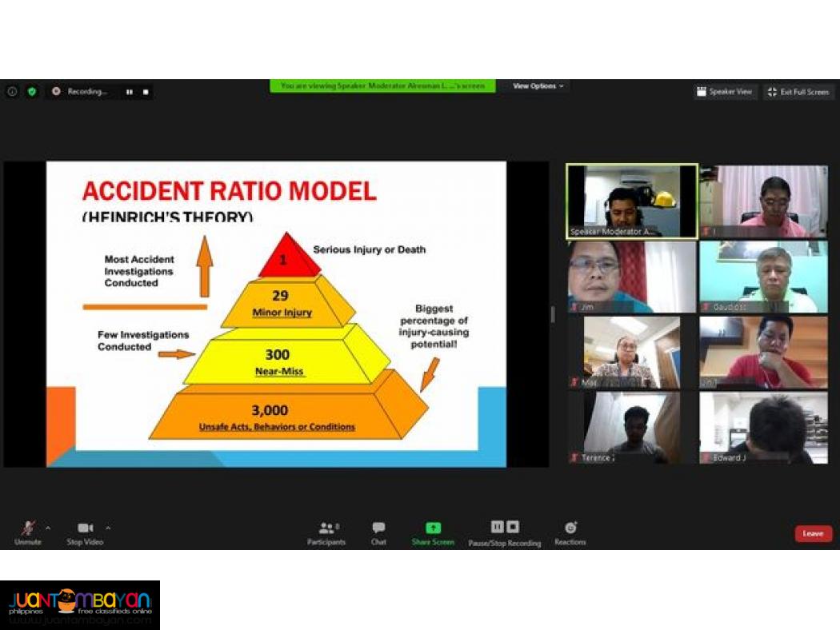
Task: Click the green encryption shield icon
Action: pyautogui.click(x=30, y=91)
